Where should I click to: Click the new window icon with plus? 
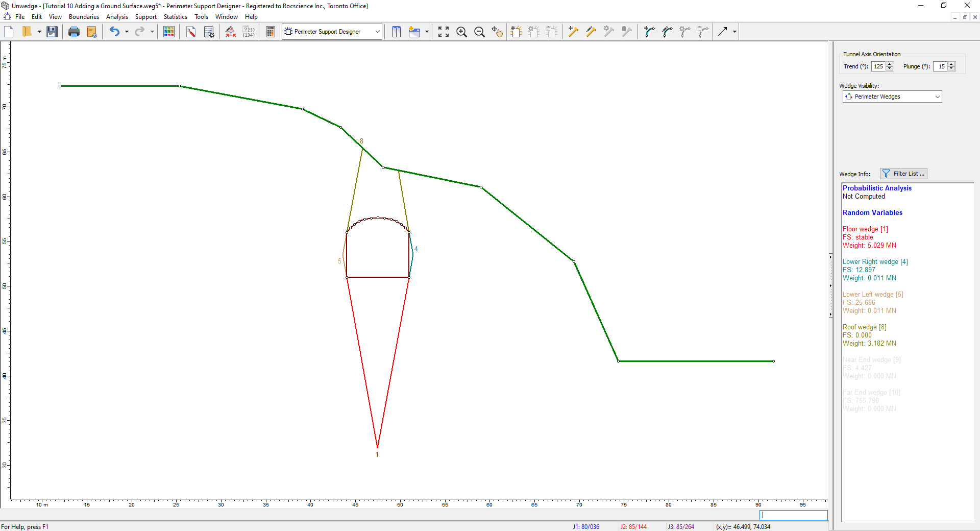[x=414, y=32]
